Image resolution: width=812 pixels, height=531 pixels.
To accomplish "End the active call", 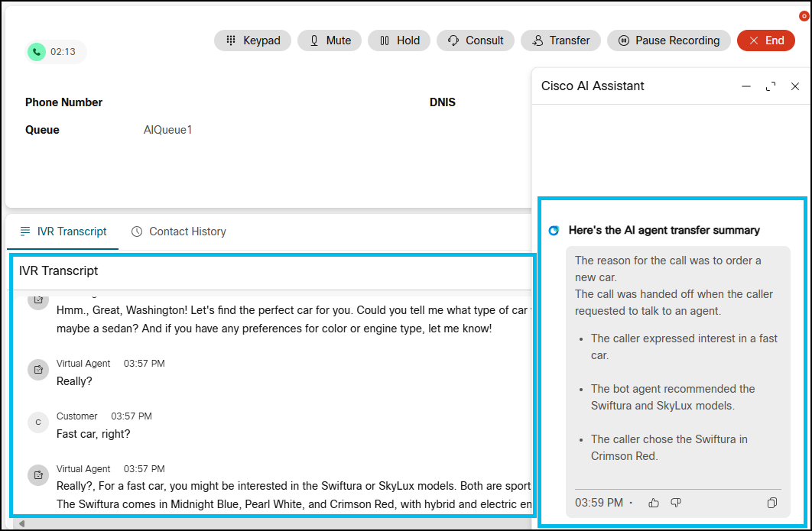I will click(765, 40).
